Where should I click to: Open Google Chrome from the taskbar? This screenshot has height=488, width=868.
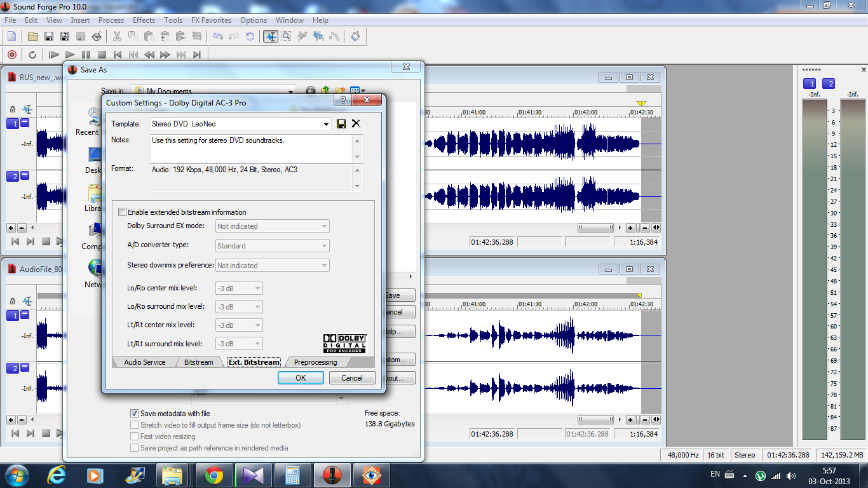(x=214, y=475)
